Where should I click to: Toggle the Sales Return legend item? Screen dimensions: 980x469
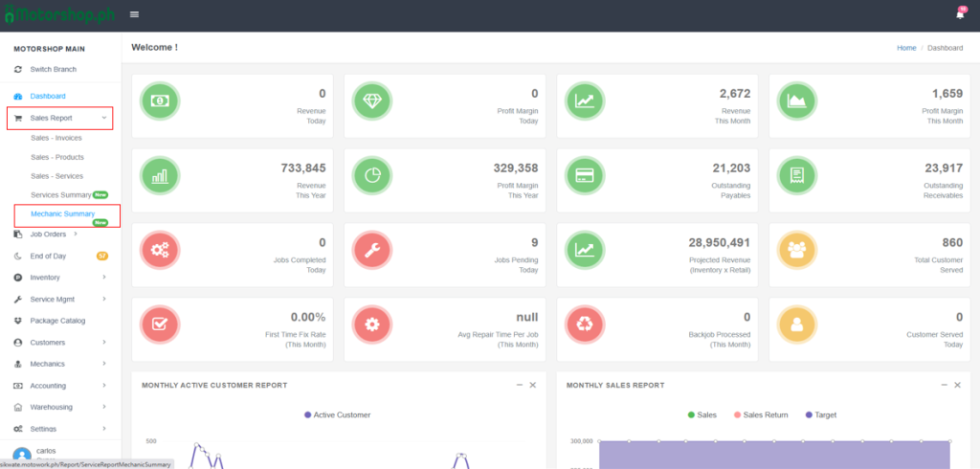click(x=759, y=414)
